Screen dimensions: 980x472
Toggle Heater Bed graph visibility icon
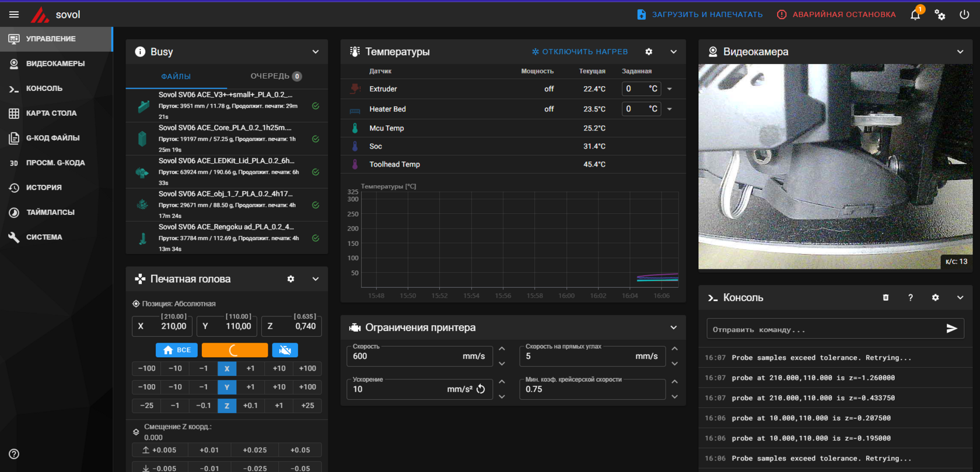click(355, 110)
